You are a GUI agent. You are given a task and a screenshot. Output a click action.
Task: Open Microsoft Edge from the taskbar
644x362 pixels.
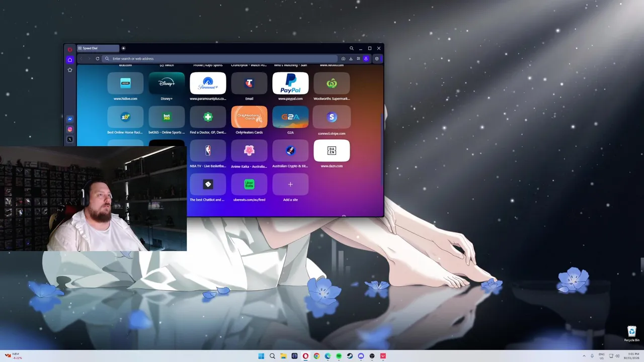click(328, 356)
